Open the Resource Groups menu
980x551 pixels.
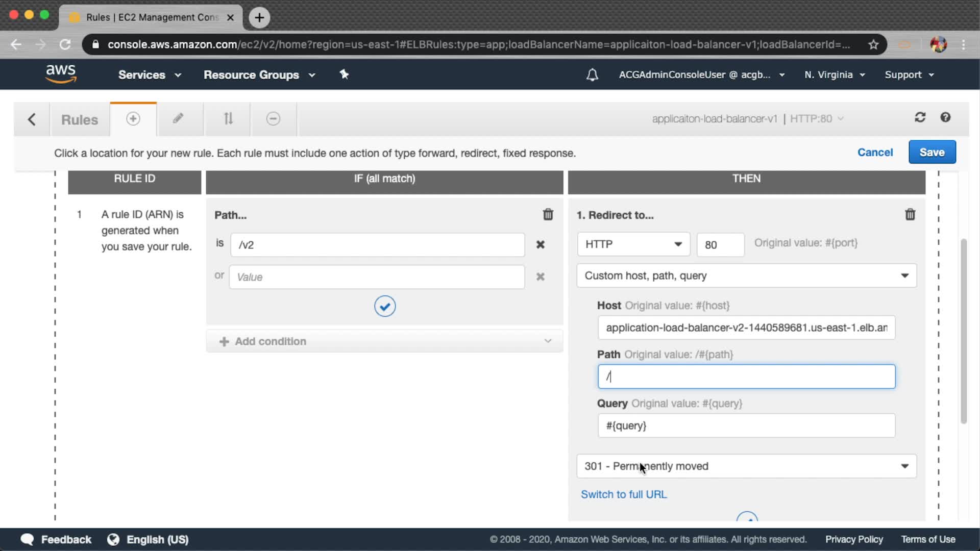[259, 75]
